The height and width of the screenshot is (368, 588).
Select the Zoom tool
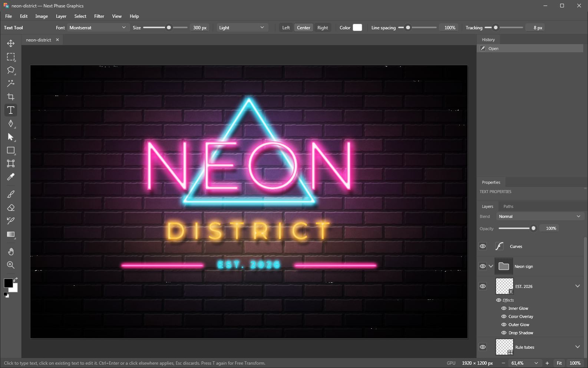point(11,265)
